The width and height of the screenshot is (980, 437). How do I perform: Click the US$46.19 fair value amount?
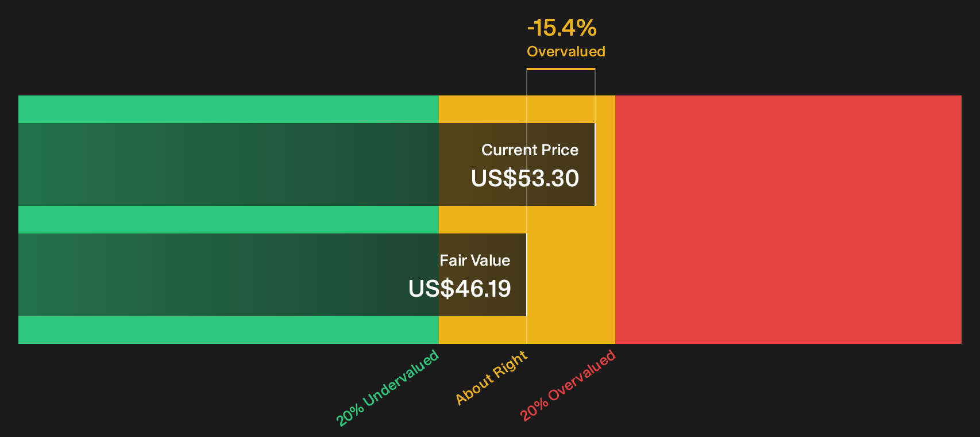coord(460,289)
